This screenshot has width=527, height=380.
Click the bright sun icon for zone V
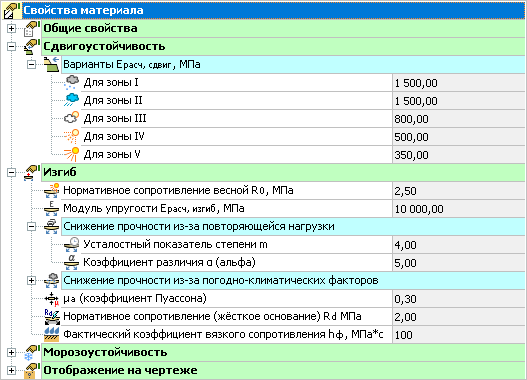(x=72, y=154)
